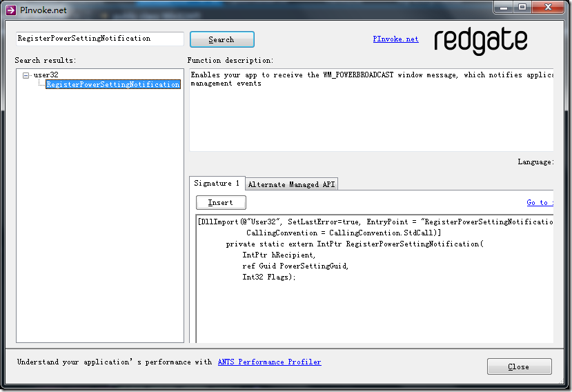Viewport: 572px width, 392px height.
Task: Click the function description text box
Action: point(371,110)
